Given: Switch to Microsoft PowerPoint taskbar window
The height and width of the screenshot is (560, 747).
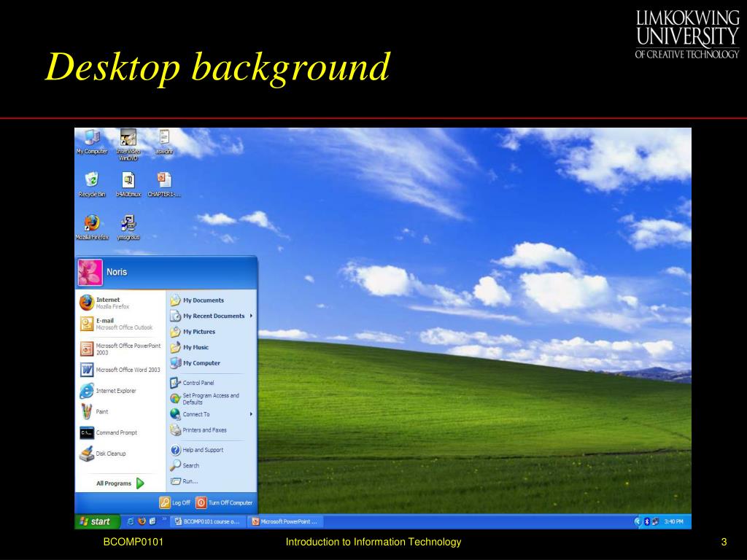Looking at the screenshot, I should click(285, 521).
